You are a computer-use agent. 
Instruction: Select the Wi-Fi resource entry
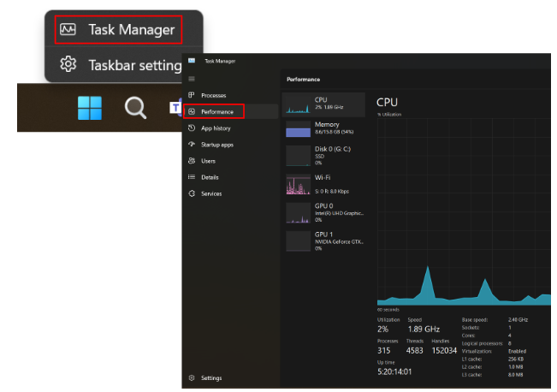pos(323,184)
